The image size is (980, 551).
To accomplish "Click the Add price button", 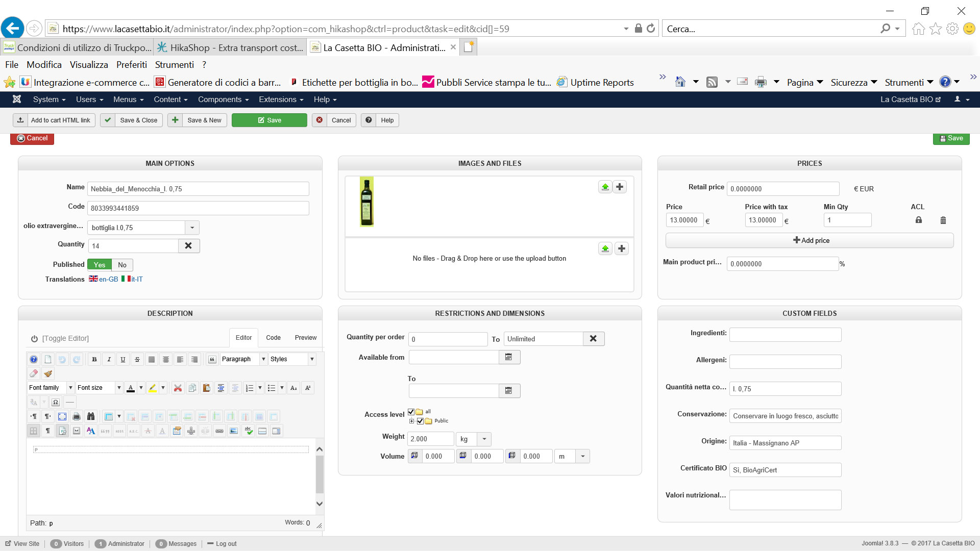I will click(810, 240).
